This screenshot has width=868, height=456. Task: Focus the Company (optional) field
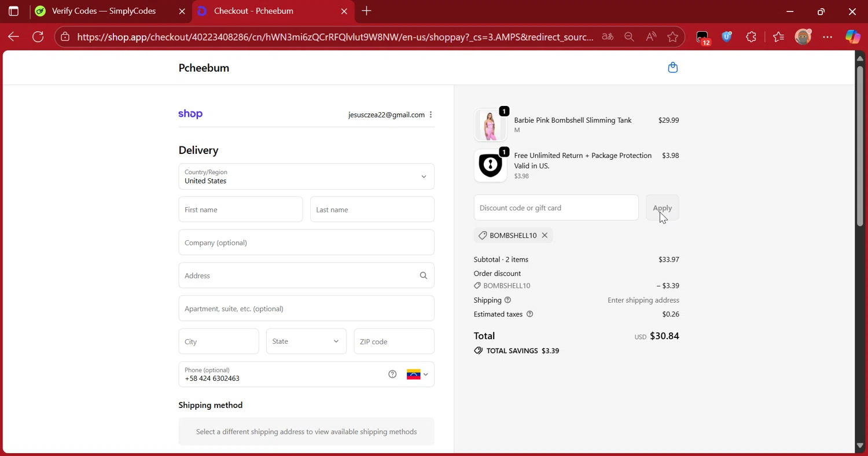[306, 242]
